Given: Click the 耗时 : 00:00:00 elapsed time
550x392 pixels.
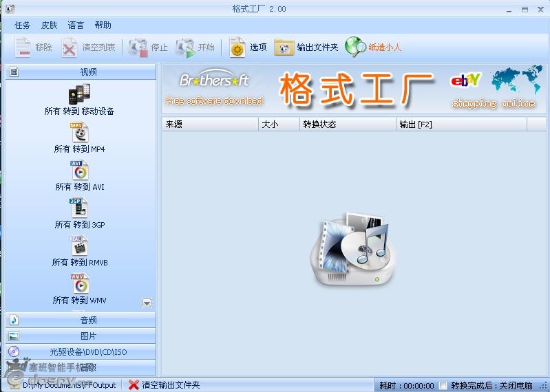Looking at the screenshot, I should coord(407,386).
